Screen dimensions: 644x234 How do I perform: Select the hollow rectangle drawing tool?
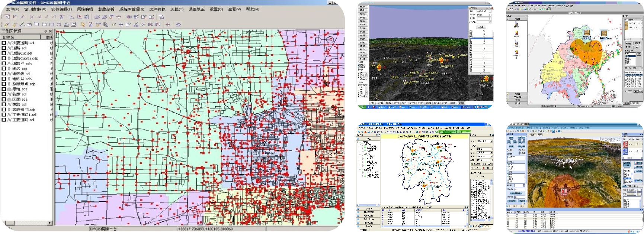click(x=36, y=25)
